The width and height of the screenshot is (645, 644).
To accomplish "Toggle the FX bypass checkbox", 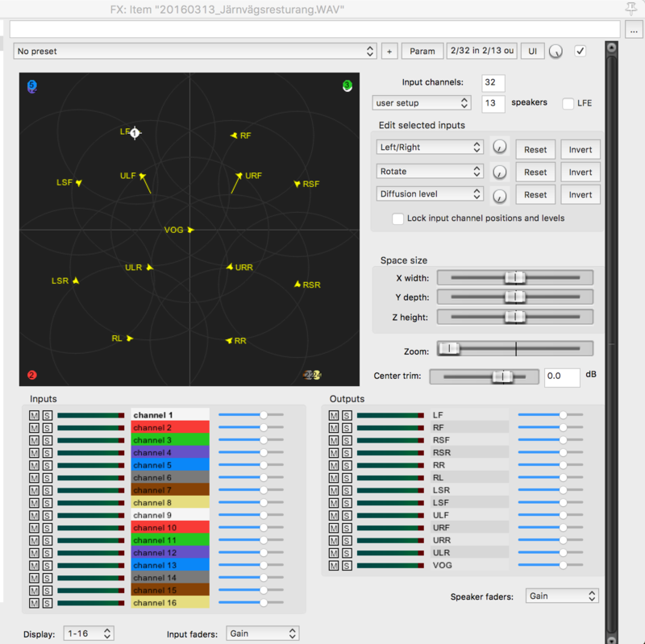I will tap(580, 51).
